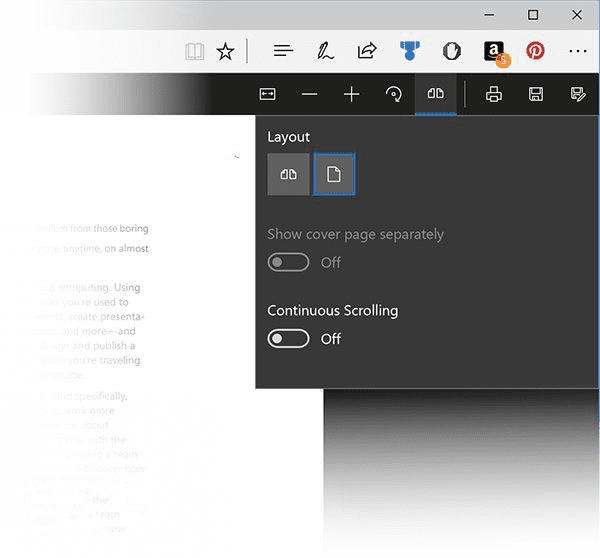Viewport: 600px width, 558px height.
Task: Save the PDF with floppy icon
Action: 536,94
